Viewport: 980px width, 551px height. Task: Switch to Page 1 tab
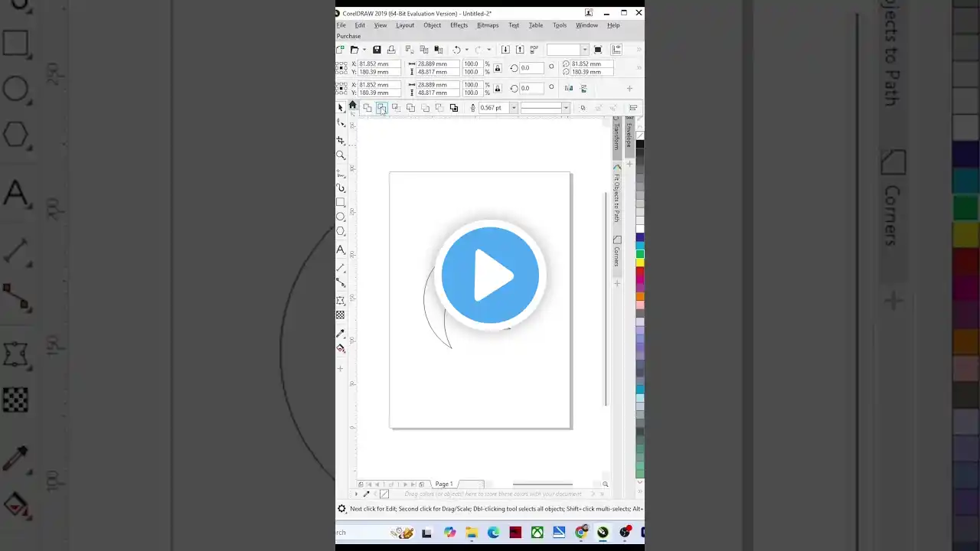point(444,484)
